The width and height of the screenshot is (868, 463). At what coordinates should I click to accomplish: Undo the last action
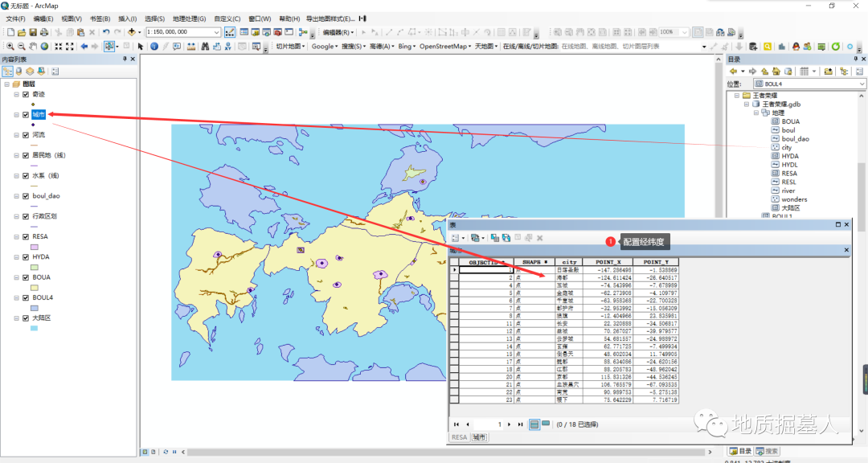106,32
